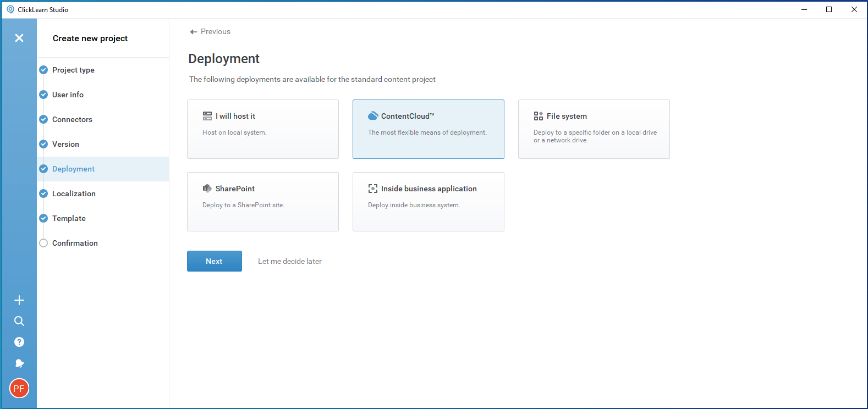Screen dimensions: 868x409
Task: Click 'Host on local system.' description
Action: (234, 132)
